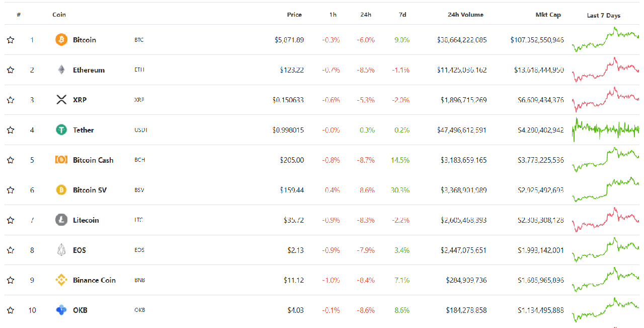Image resolution: width=644 pixels, height=328 pixels.
Task: Open Litecoin's 7-day sparkline chart
Action: (x=605, y=220)
